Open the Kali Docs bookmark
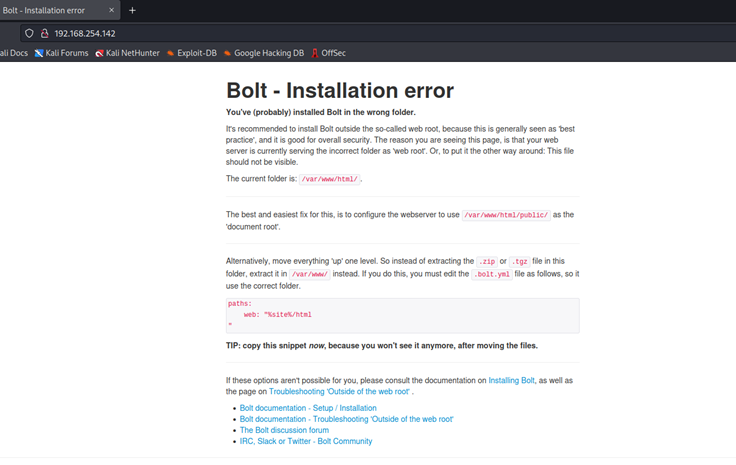This screenshot has height=465, width=736. tap(14, 53)
